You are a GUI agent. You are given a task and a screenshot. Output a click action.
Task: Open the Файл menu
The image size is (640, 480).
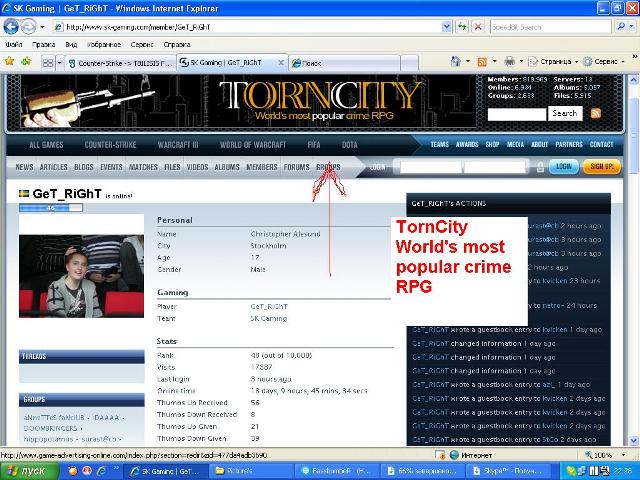point(13,44)
